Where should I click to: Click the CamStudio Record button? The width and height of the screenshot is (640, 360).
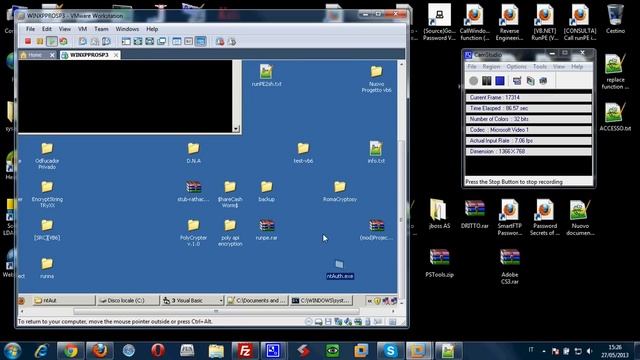473,81
